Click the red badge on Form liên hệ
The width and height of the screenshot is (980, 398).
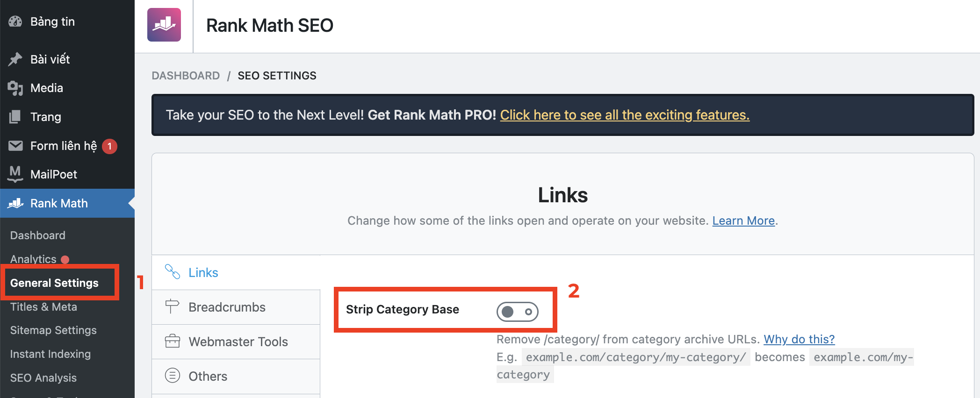(109, 145)
